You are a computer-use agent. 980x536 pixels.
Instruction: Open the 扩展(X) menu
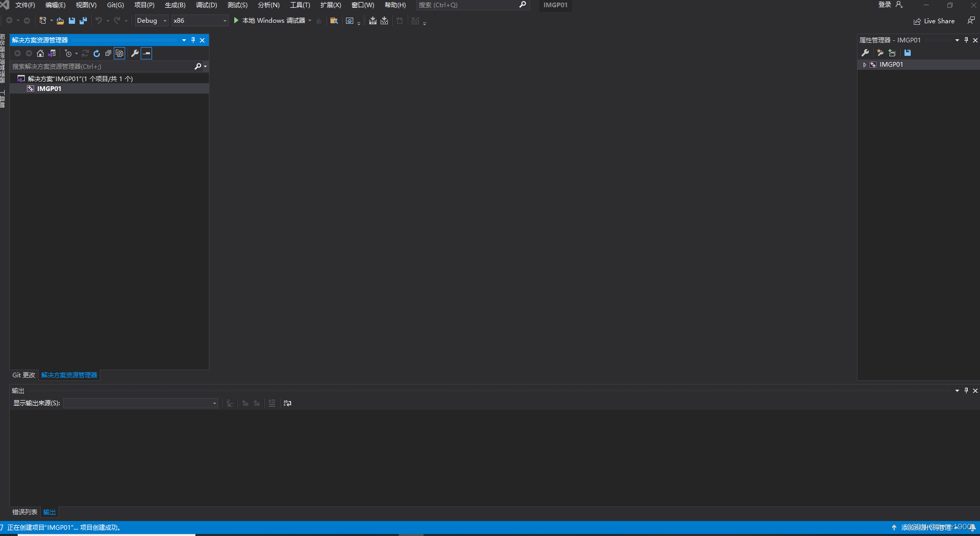[330, 5]
